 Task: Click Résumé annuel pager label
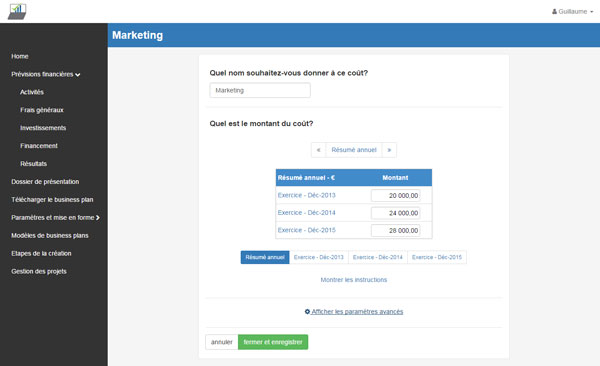click(354, 150)
